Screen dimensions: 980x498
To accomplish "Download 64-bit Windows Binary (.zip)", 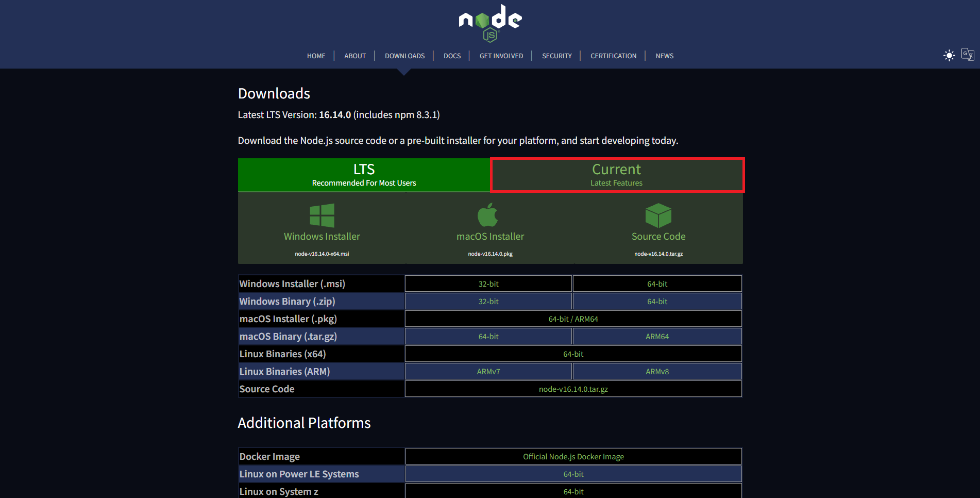I will point(657,301).
